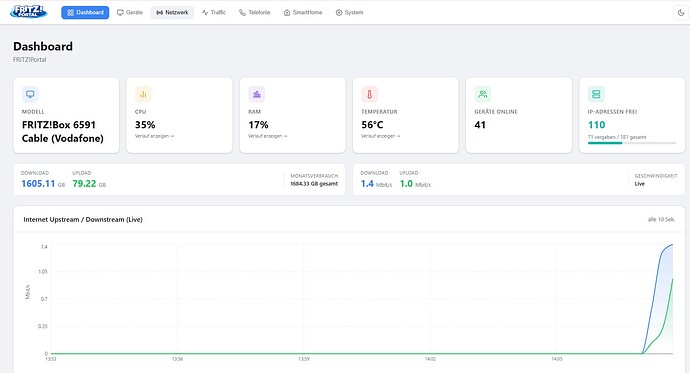The image size is (690, 373).
Task: Open the Dashboard tab
Action: pyautogui.click(x=85, y=12)
